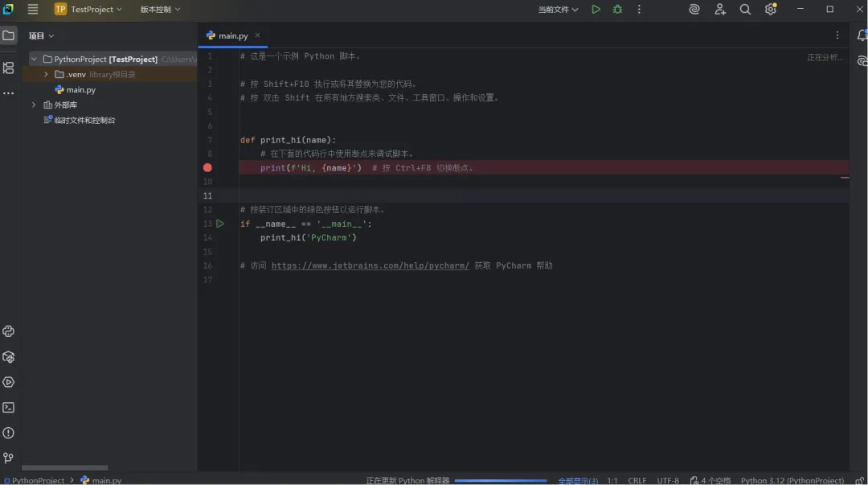Open more run actions (three dots) in title bar
The height and width of the screenshot is (485, 868).
pyautogui.click(x=639, y=10)
